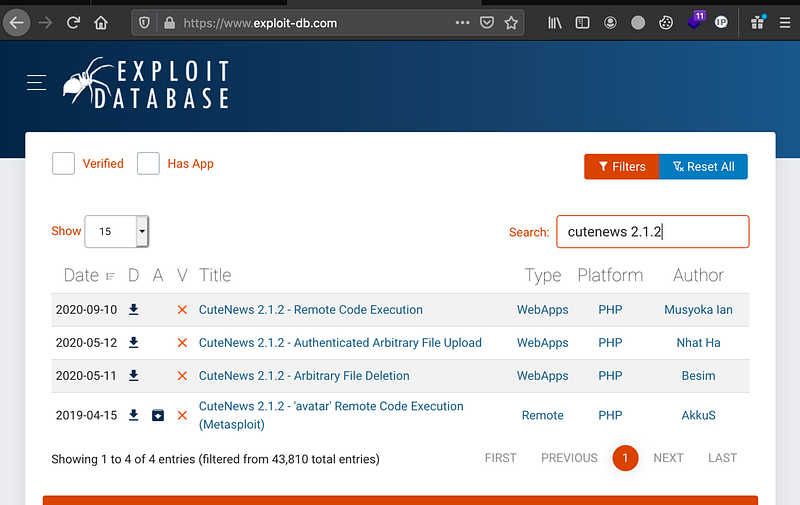The width and height of the screenshot is (800, 505).
Task: Click WebApps type in 2020-09-10 row
Action: (x=542, y=310)
